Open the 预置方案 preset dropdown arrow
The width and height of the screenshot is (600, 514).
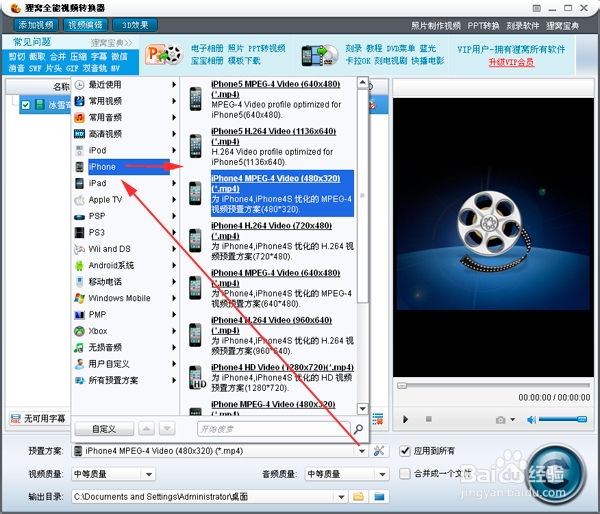[x=362, y=451]
